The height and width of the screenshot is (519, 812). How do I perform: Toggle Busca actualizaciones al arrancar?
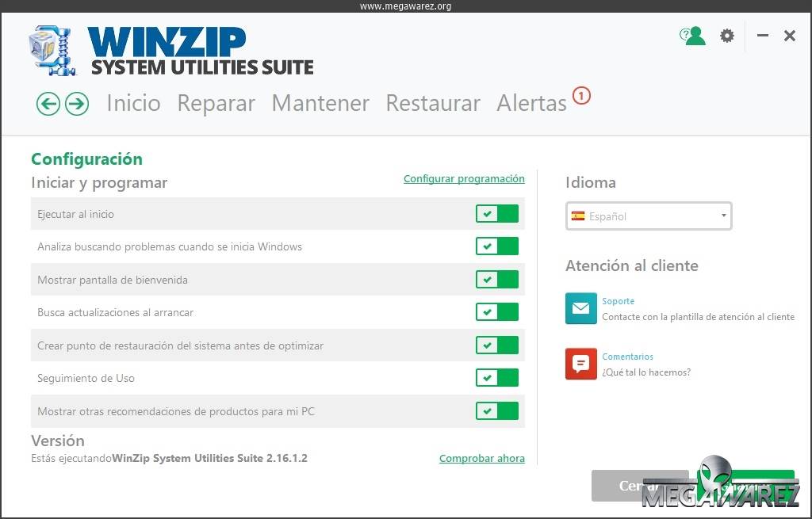click(x=497, y=312)
